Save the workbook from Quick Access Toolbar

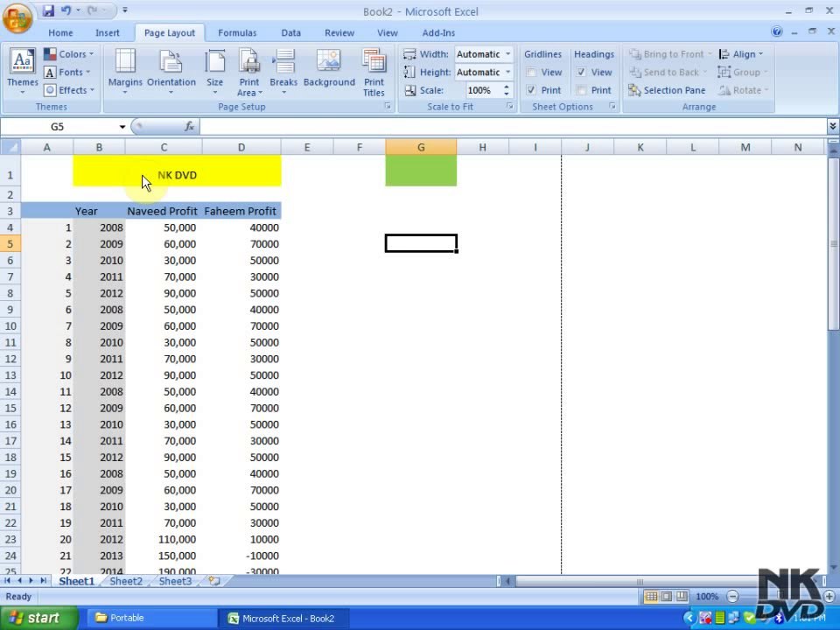coord(48,10)
